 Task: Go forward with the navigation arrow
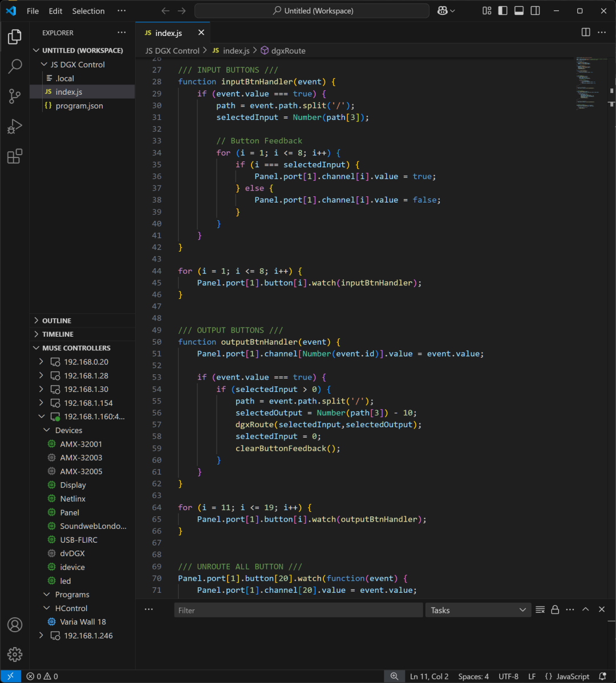(x=182, y=11)
